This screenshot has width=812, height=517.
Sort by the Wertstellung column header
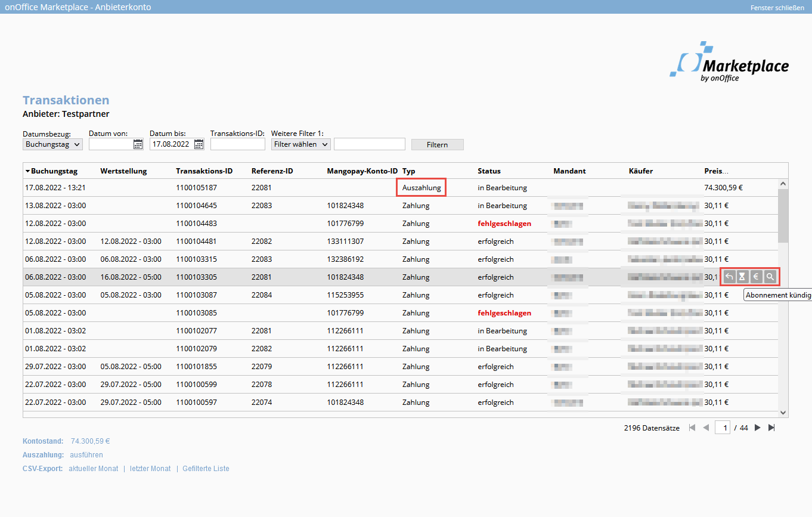(x=123, y=171)
